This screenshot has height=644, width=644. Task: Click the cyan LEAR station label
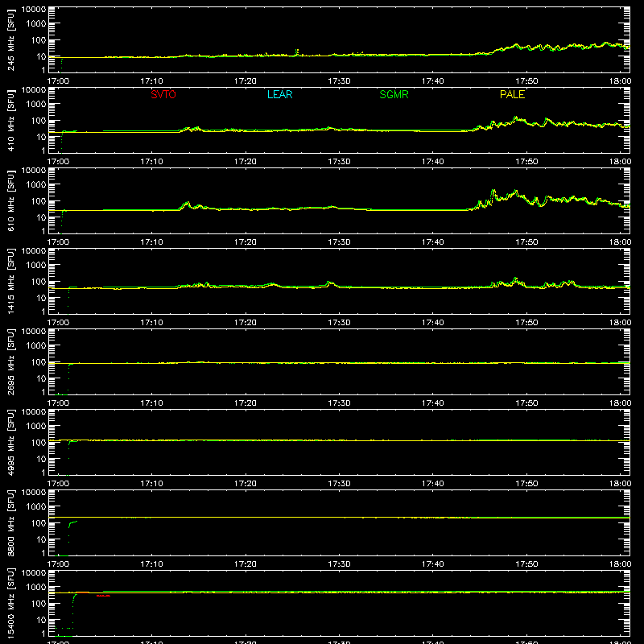pyautogui.click(x=279, y=94)
